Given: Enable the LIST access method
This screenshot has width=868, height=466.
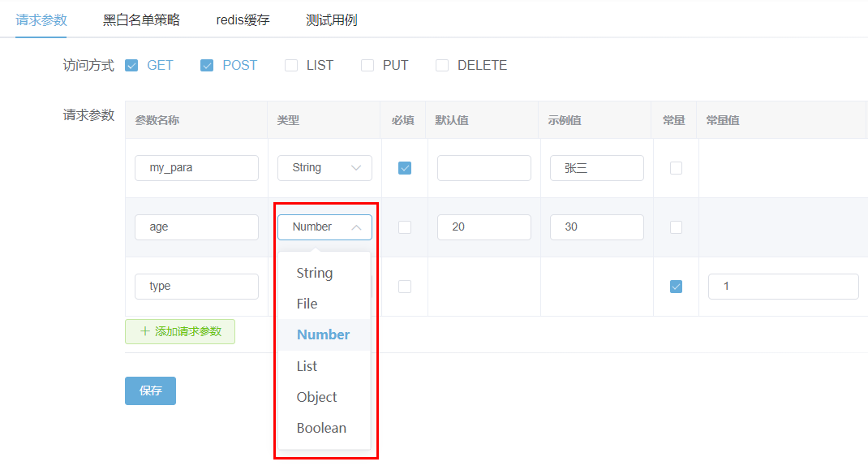Looking at the screenshot, I should [291, 66].
